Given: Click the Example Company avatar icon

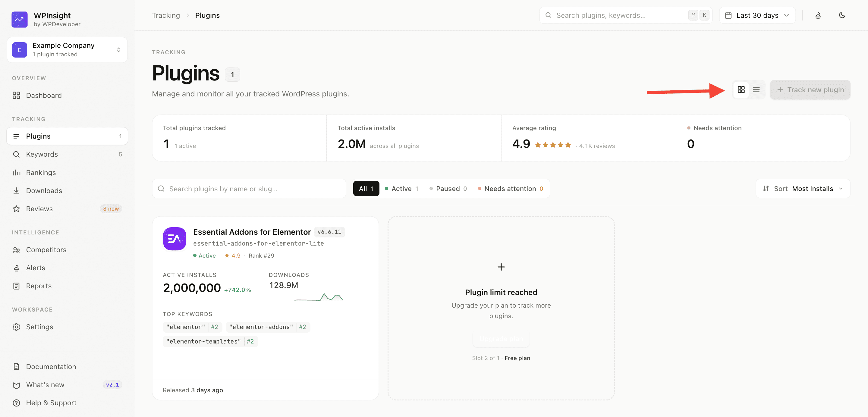Looking at the screenshot, I should coord(20,50).
